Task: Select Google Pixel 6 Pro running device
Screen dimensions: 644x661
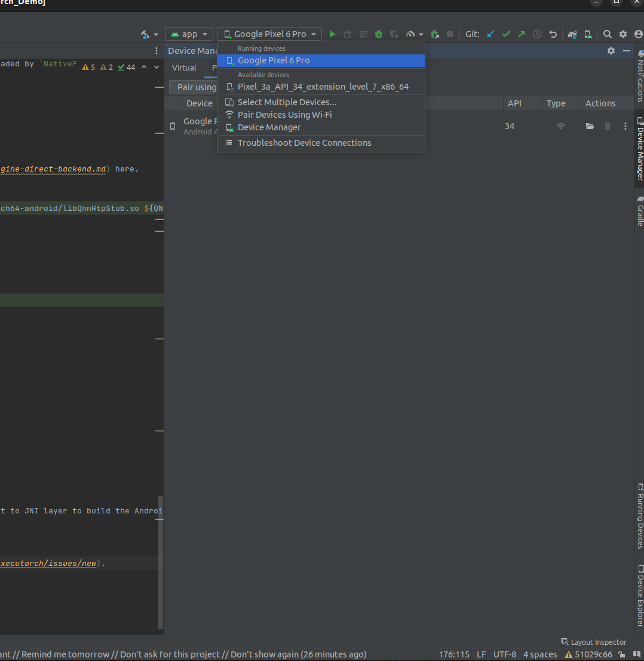Action: (274, 60)
